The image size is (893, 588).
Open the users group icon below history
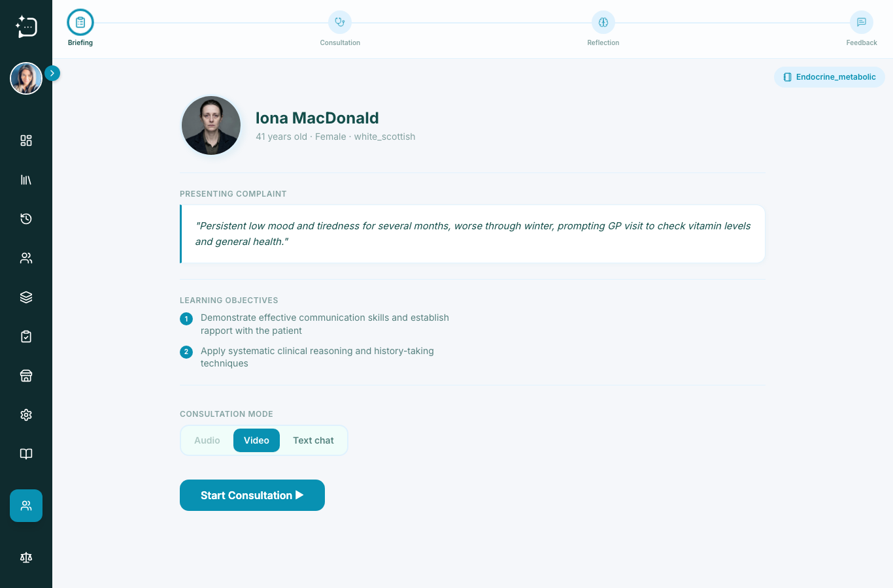[26, 258]
